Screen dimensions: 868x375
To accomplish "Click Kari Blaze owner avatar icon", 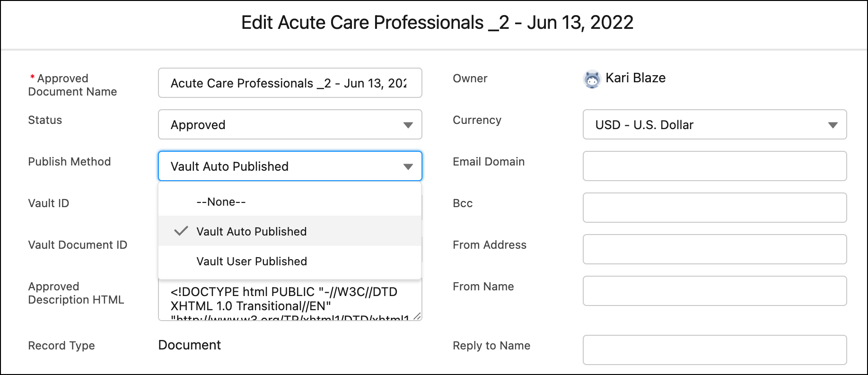I will pyautogui.click(x=592, y=79).
